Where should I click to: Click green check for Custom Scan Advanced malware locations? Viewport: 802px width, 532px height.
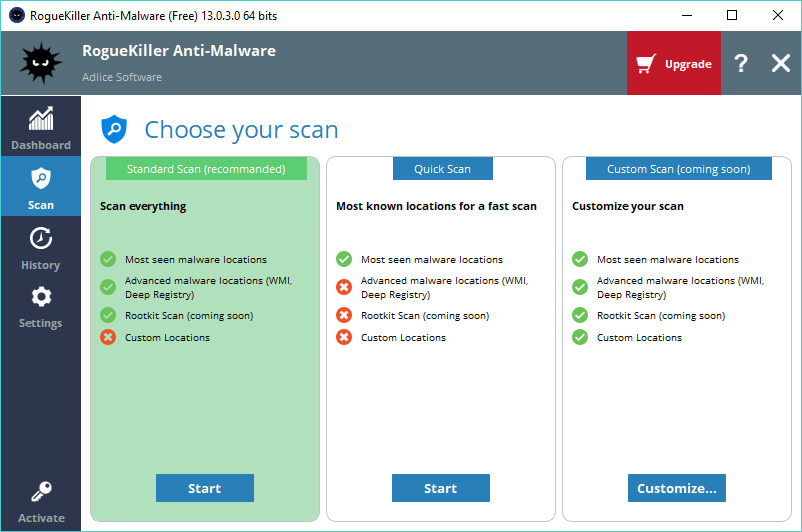(580, 287)
